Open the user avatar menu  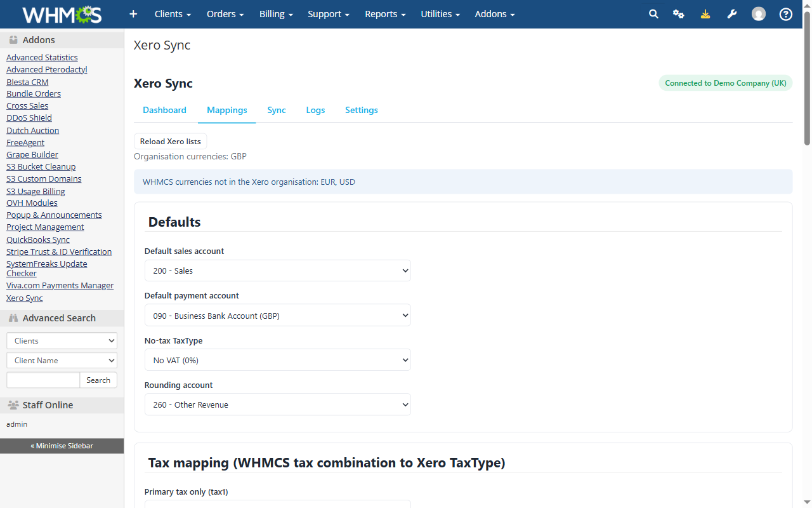pos(759,14)
